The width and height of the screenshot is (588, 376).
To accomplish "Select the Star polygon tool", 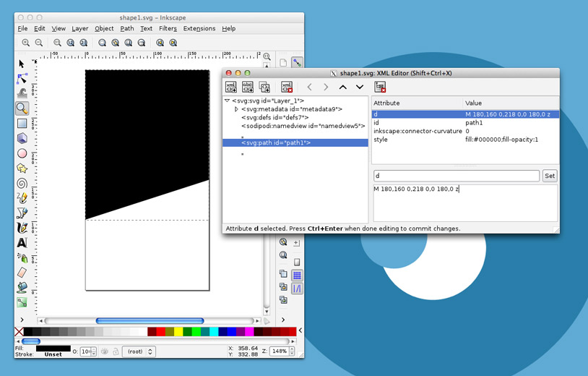I will click(x=22, y=168).
